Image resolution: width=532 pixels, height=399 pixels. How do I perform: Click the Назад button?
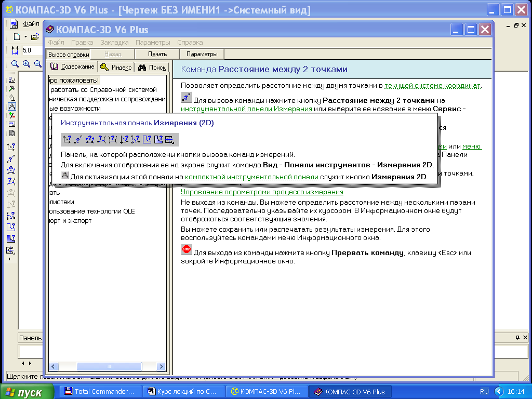pos(113,54)
